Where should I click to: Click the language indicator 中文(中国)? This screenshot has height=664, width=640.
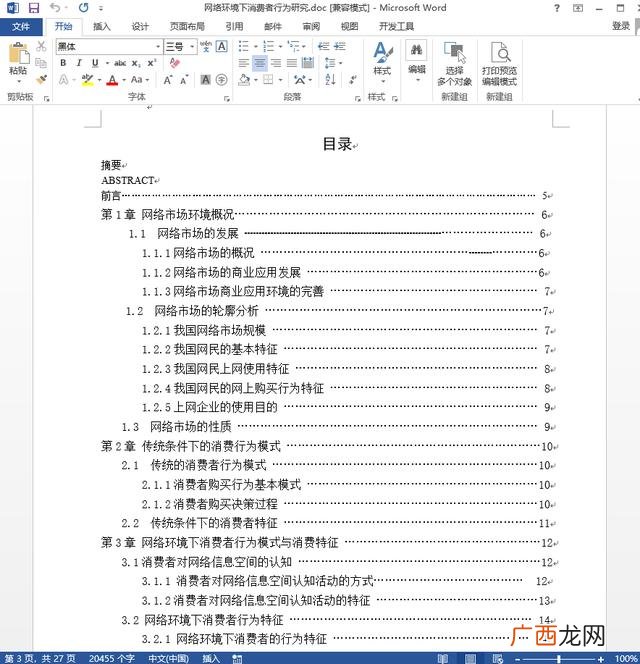169,658
